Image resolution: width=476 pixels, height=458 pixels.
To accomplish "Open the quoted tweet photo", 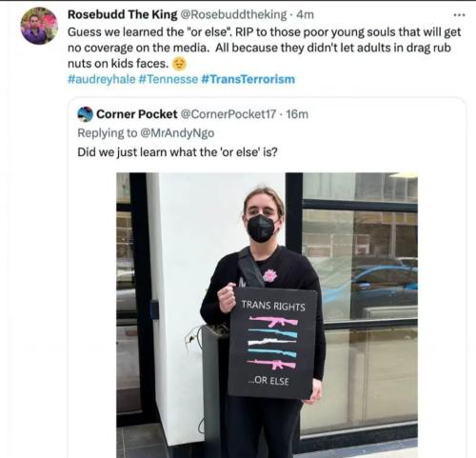I will pos(267,315).
